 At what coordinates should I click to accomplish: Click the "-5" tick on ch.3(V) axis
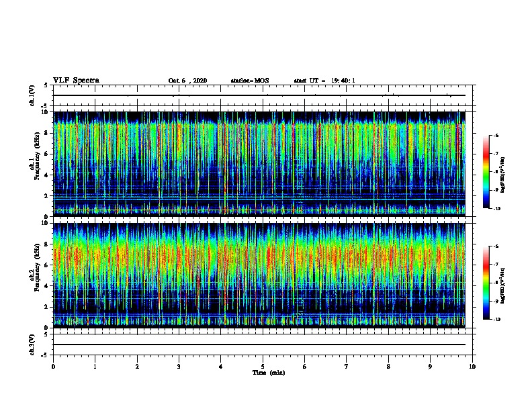46,355
